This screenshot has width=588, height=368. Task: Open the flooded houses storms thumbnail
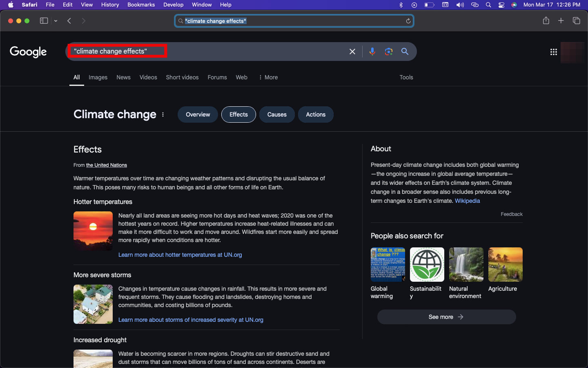pyautogui.click(x=93, y=304)
